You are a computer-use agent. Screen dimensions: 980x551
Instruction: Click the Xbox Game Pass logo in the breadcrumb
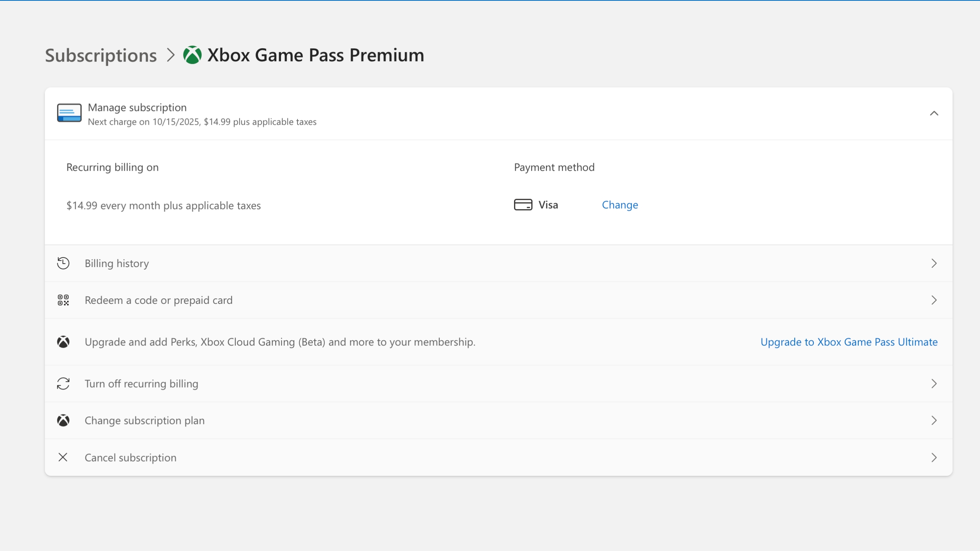[x=192, y=55]
